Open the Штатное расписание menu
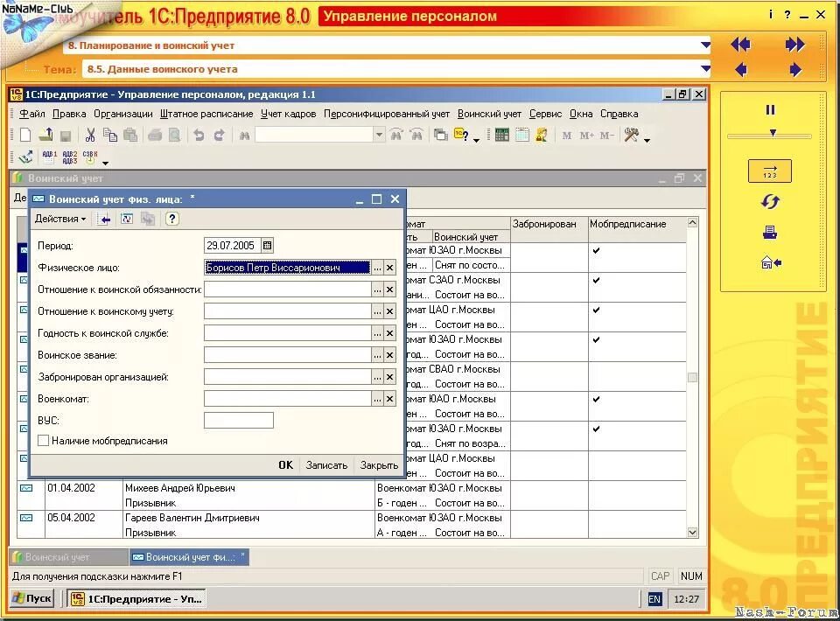840x621 pixels. (206, 114)
